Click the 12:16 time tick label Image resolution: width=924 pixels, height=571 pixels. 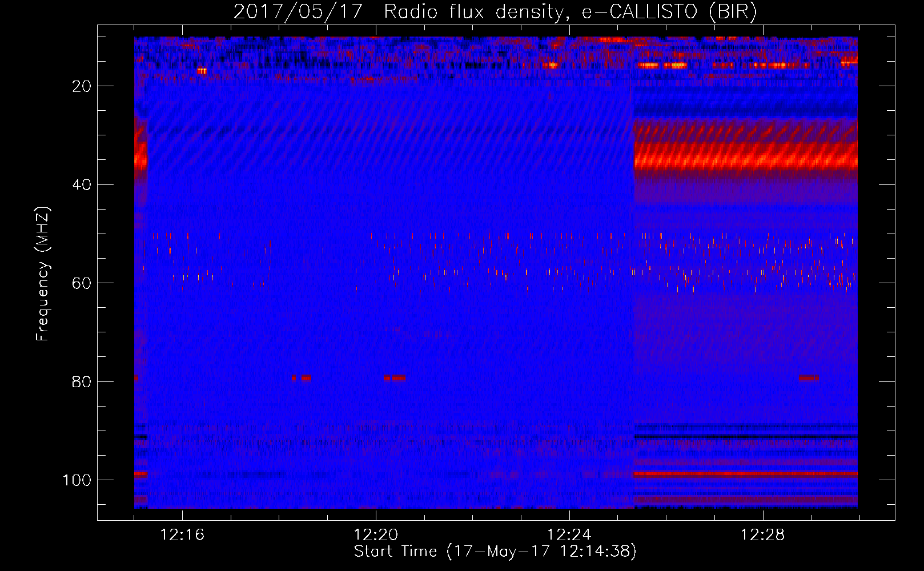coord(182,535)
